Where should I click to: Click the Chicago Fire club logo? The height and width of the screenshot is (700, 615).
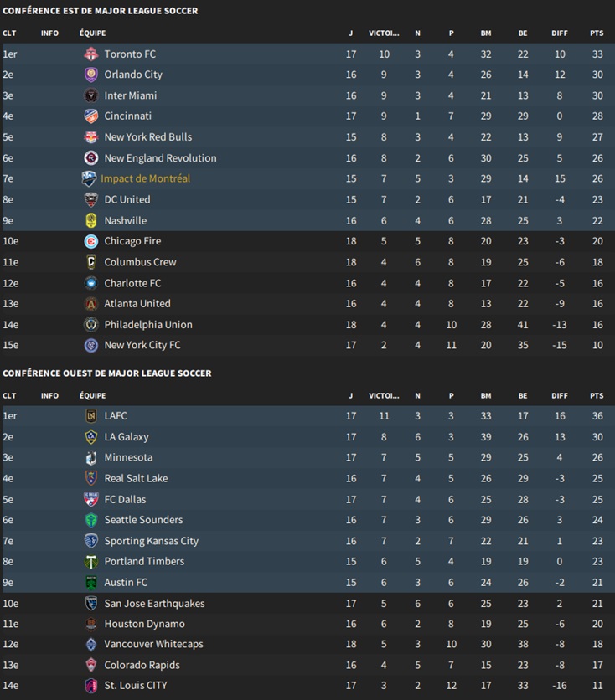91,241
